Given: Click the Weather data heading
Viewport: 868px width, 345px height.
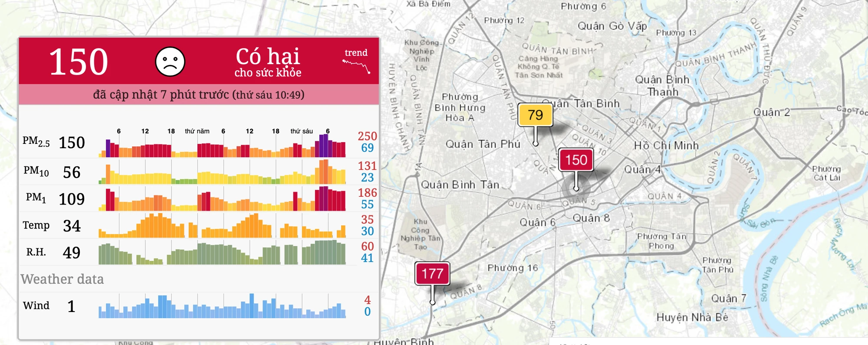Looking at the screenshot, I should pos(62,279).
